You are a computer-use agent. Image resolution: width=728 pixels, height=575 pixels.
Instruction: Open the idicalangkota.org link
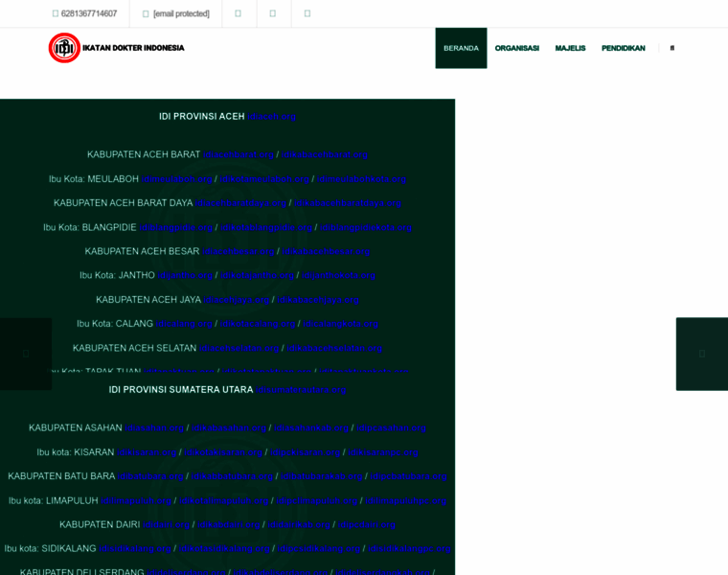click(341, 324)
